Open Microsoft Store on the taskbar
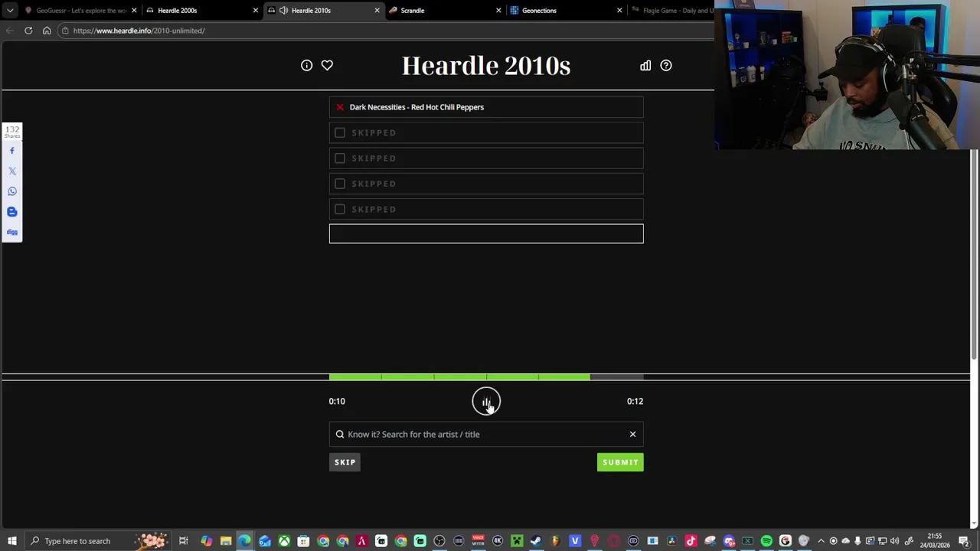The width and height of the screenshot is (980, 551). point(303,541)
